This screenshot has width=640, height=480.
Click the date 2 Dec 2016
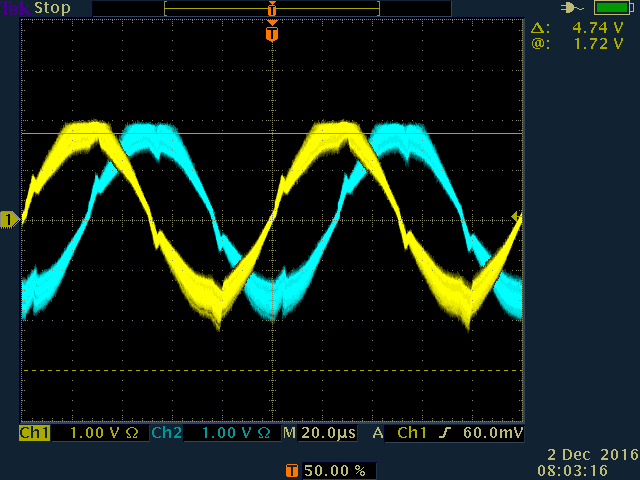click(x=593, y=455)
